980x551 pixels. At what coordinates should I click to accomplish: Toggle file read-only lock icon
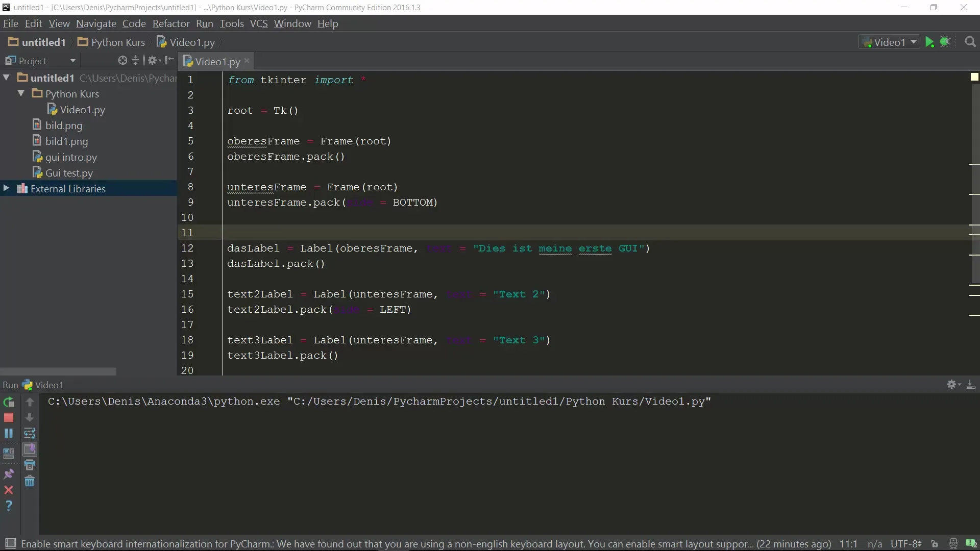point(935,544)
